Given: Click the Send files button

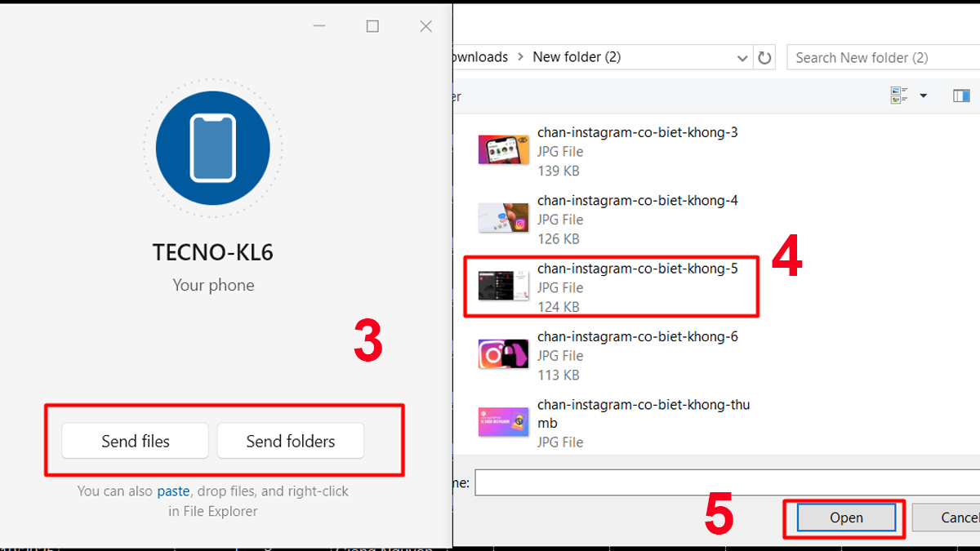Looking at the screenshot, I should [136, 441].
